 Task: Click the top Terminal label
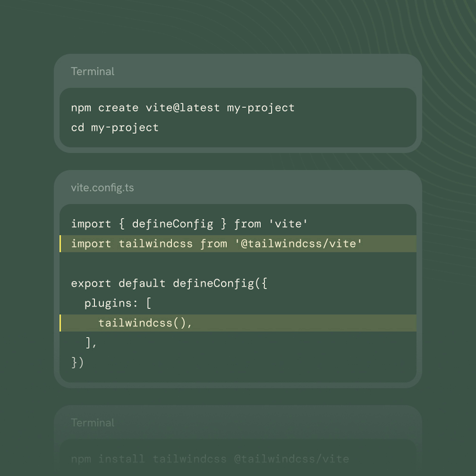tap(92, 71)
